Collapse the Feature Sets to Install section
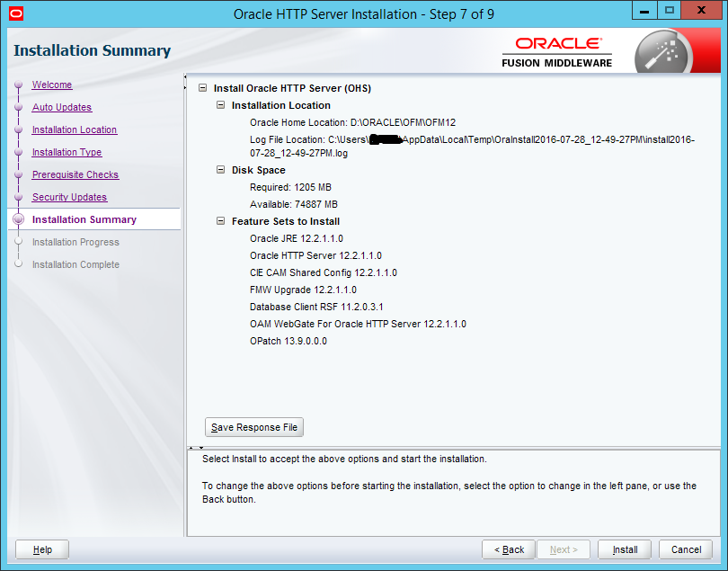Screen dimensions: 728x571 pos(221,221)
